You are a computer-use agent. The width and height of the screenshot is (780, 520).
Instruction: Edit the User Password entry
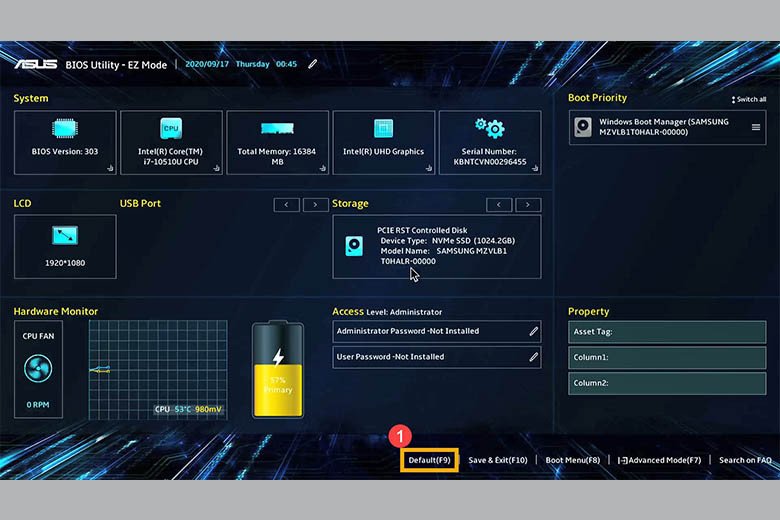click(534, 357)
